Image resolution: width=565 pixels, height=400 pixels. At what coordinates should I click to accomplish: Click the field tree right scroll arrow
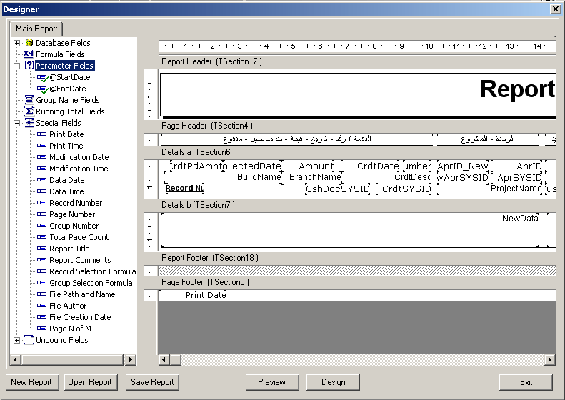click(x=130, y=359)
